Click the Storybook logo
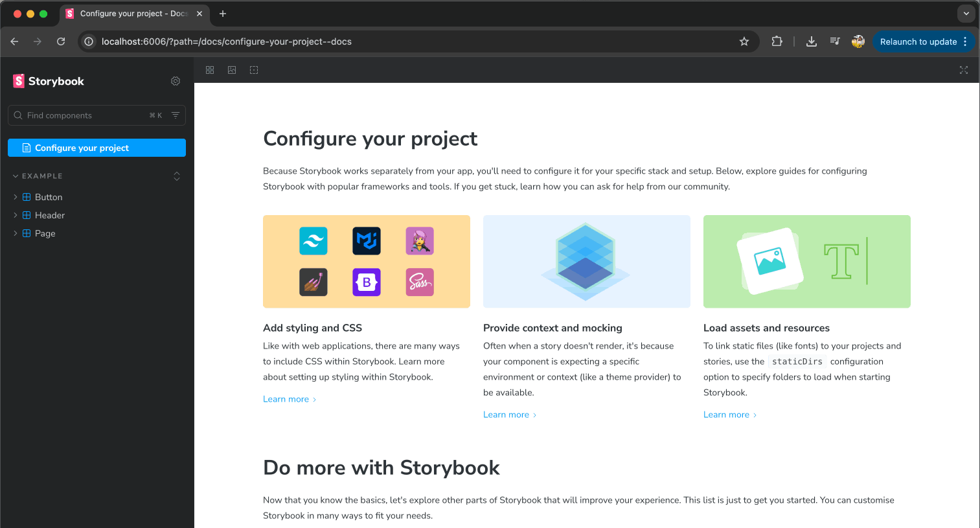The height and width of the screenshot is (528, 980). click(x=49, y=81)
